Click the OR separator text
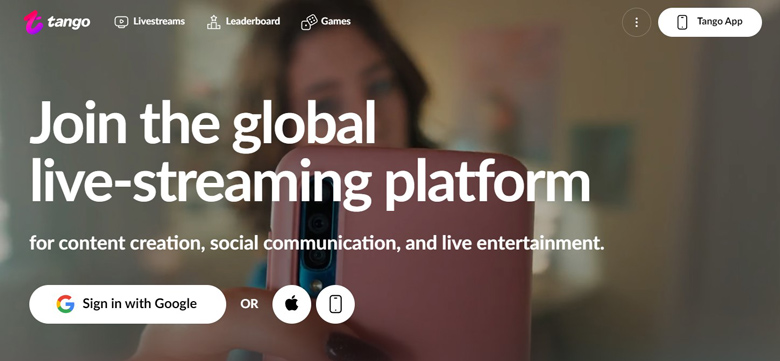 (249, 304)
